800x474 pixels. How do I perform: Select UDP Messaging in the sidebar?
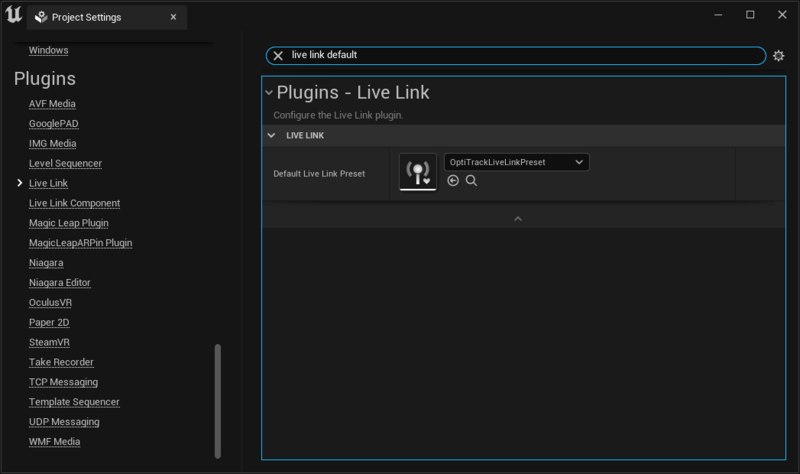64,422
